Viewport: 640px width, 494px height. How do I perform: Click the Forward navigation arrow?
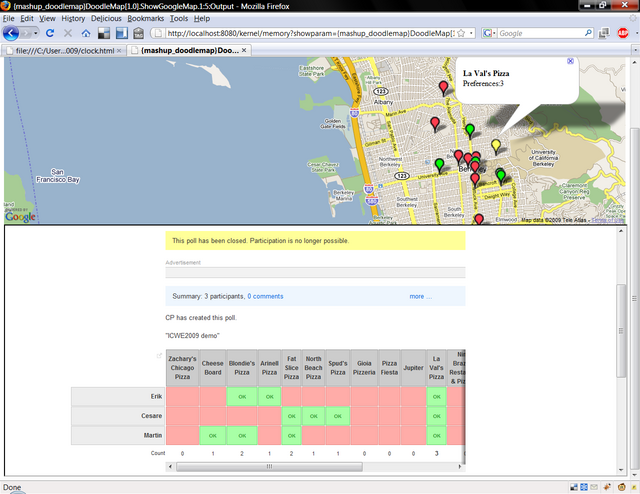pyautogui.click(x=27, y=33)
